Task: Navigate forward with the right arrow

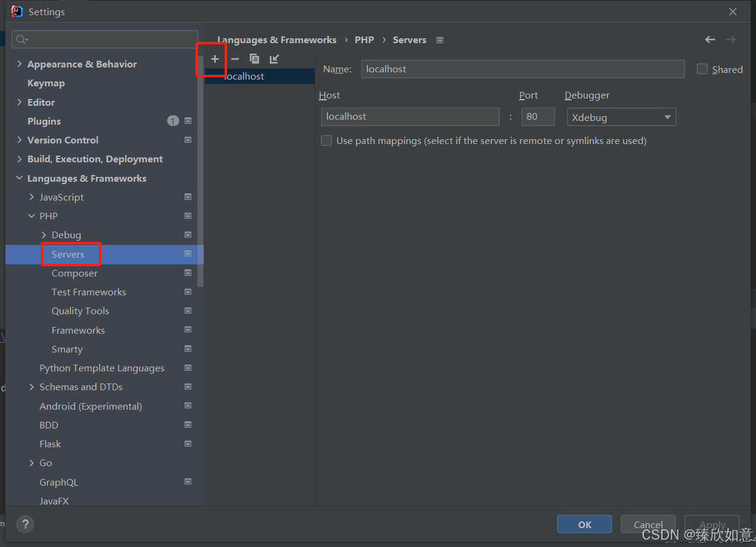Action: pos(730,39)
